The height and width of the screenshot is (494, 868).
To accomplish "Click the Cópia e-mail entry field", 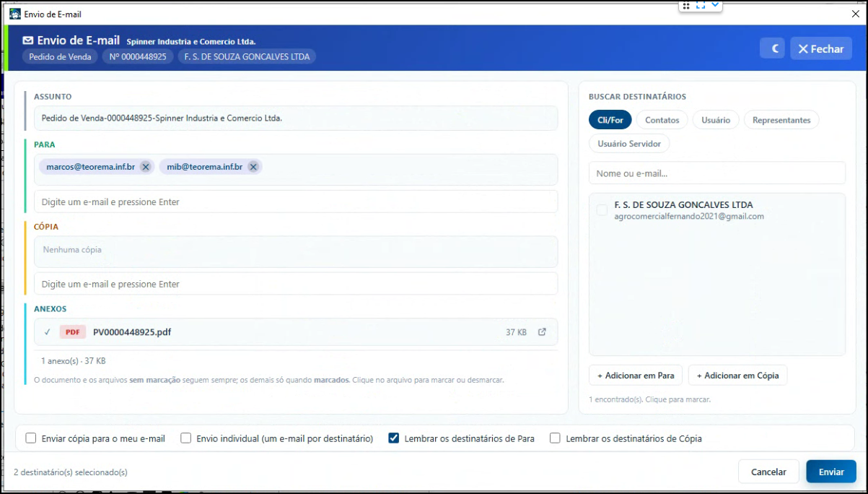I will (x=296, y=284).
